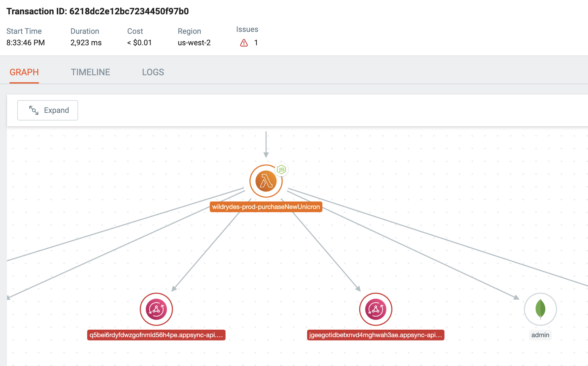Click the incoming arrow above Lambda node
The width and height of the screenshot is (588, 366).
pos(266,144)
